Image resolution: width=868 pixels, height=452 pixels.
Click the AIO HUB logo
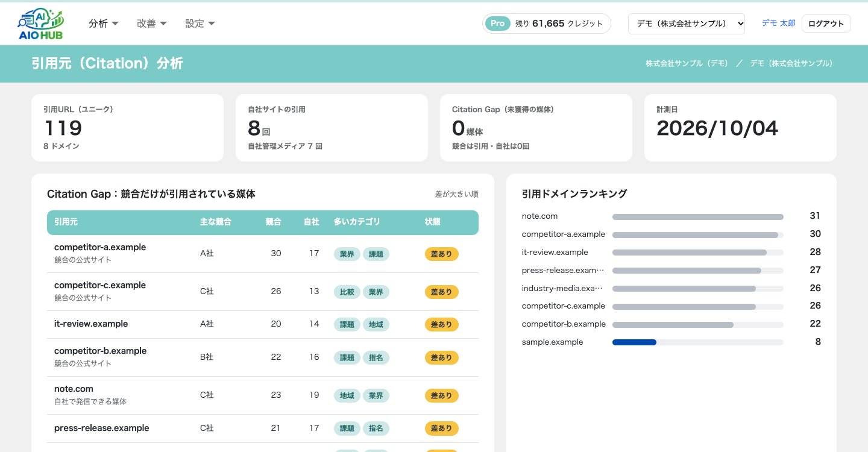point(41,24)
